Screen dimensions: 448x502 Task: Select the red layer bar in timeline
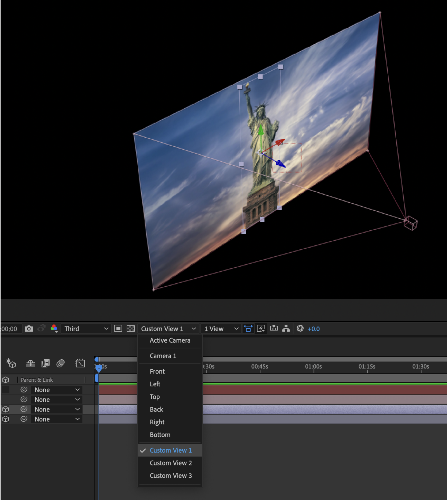pos(325,390)
